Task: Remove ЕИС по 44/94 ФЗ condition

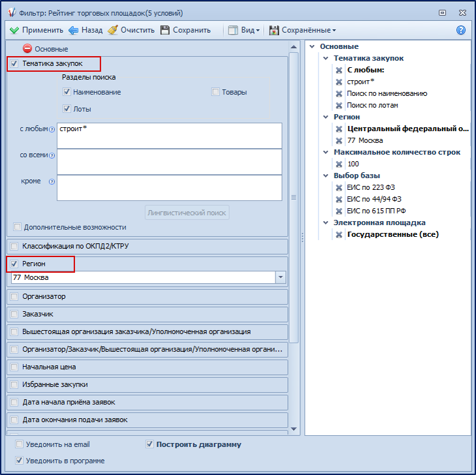Action: 339,200
